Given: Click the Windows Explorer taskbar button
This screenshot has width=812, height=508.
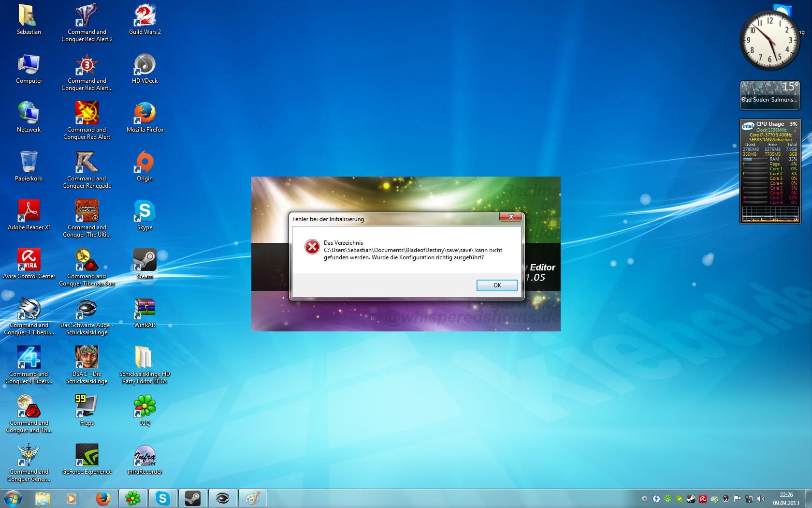Looking at the screenshot, I should 43,498.
